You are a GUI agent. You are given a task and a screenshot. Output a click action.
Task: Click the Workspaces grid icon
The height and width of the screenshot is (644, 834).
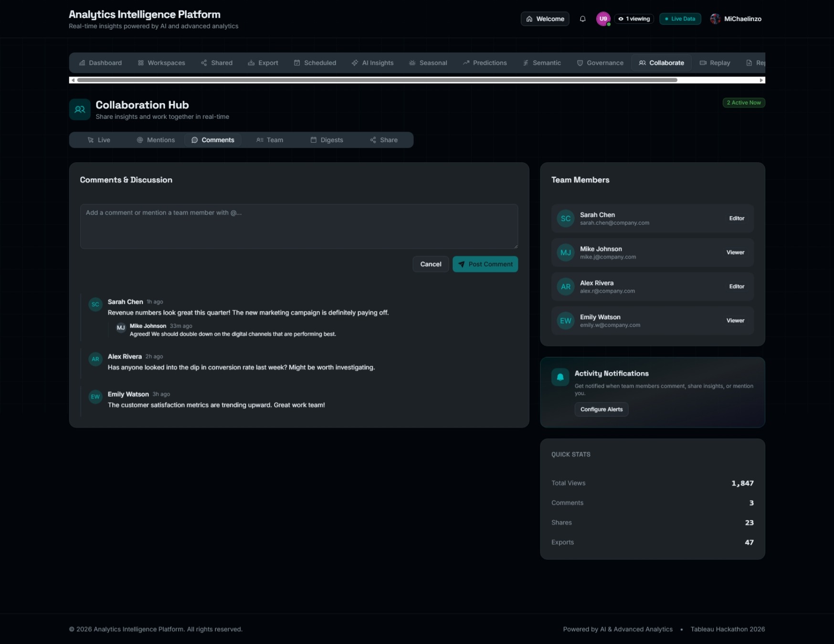pos(141,63)
